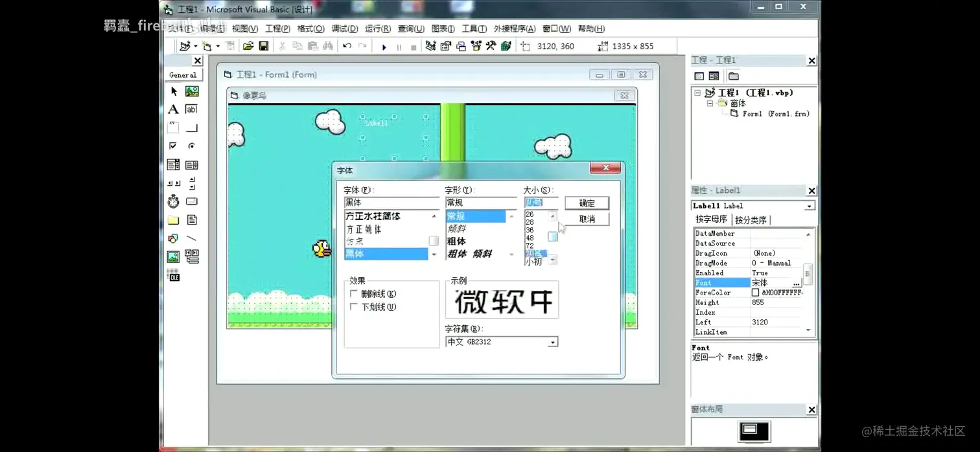Open the Add Form dropdown arrow in the toolbar
This screenshot has height=452, width=980.
pos(218,47)
